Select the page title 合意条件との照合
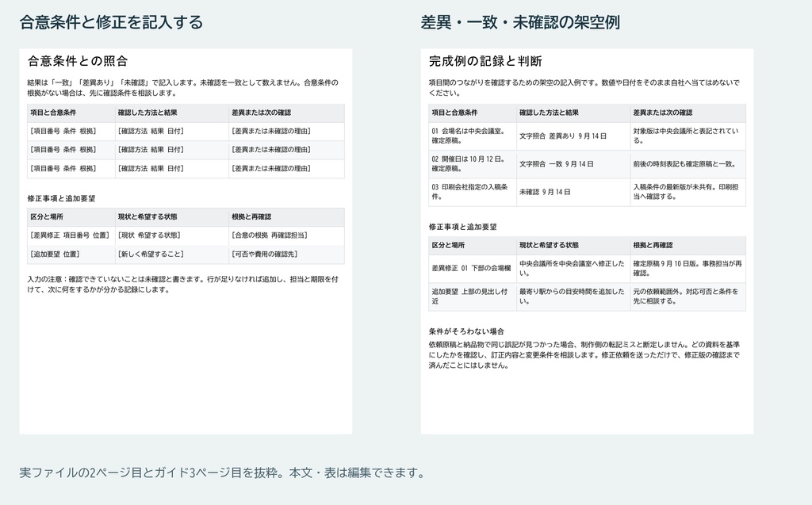 (x=78, y=61)
